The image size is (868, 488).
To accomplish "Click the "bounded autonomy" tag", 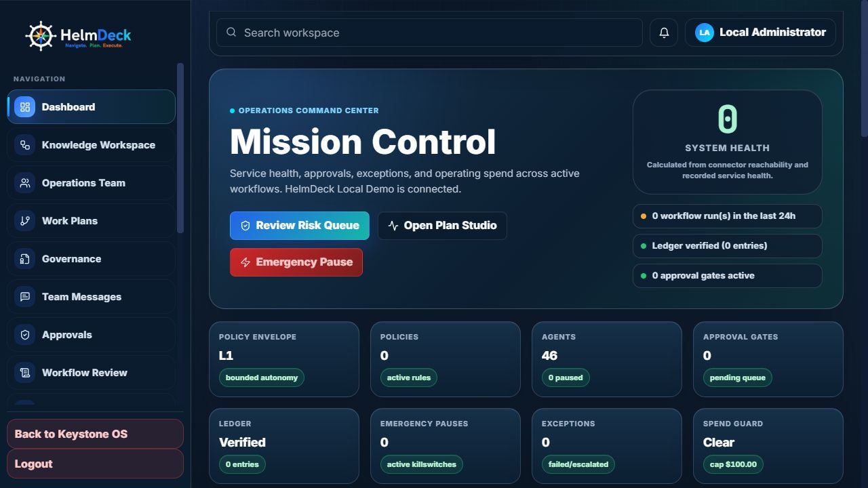I will (262, 378).
